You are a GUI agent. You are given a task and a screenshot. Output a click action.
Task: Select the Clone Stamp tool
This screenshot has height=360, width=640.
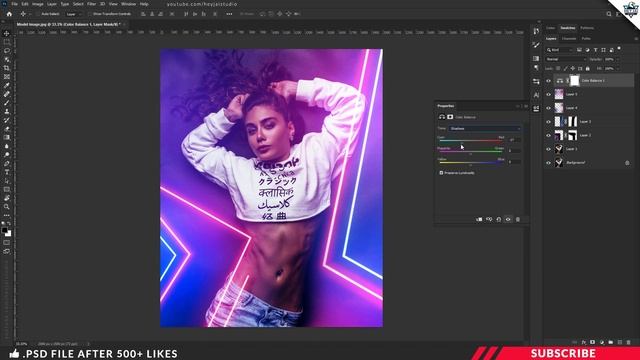[7, 111]
